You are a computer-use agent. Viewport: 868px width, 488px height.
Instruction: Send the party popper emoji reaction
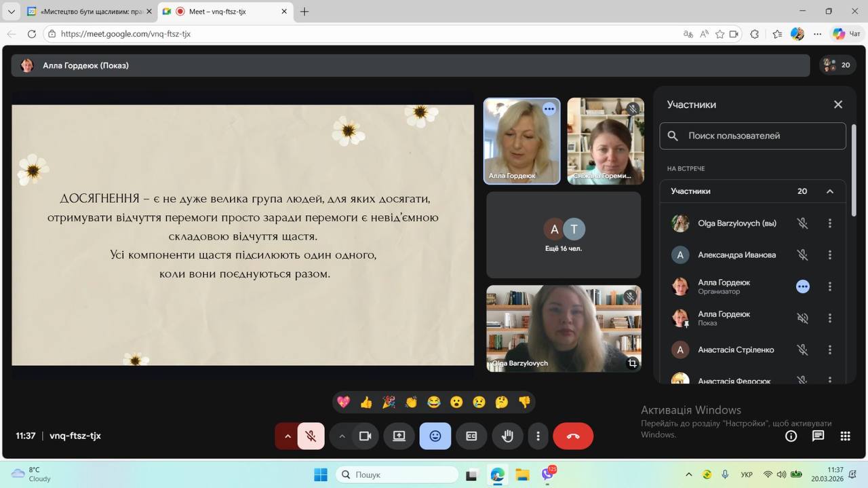coord(389,402)
